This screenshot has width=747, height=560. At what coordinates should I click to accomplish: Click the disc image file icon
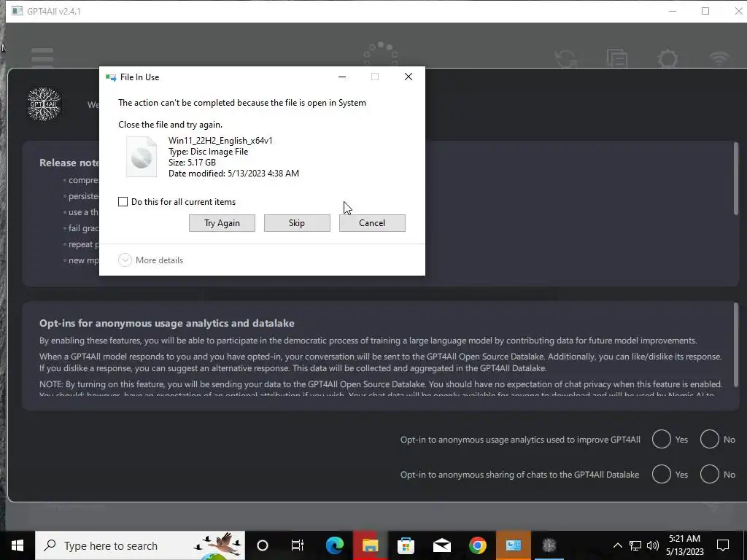(x=142, y=157)
